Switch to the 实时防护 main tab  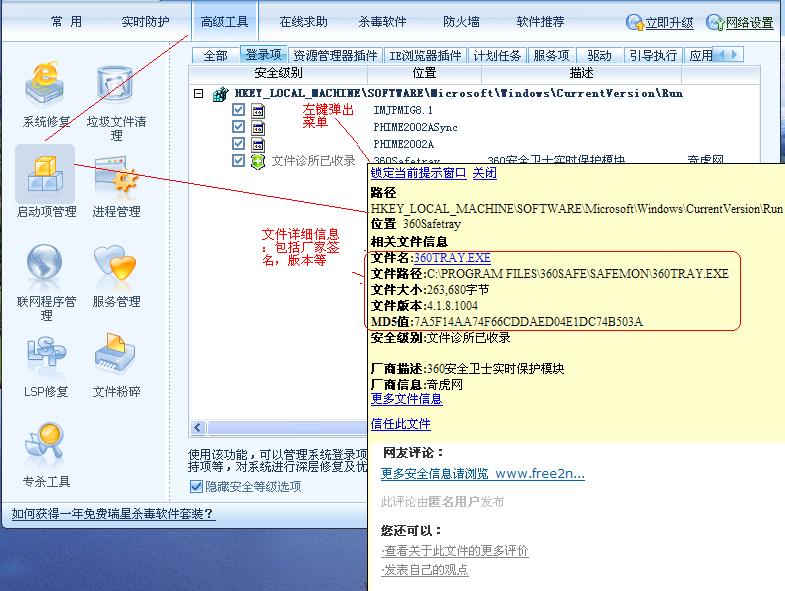click(145, 22)
